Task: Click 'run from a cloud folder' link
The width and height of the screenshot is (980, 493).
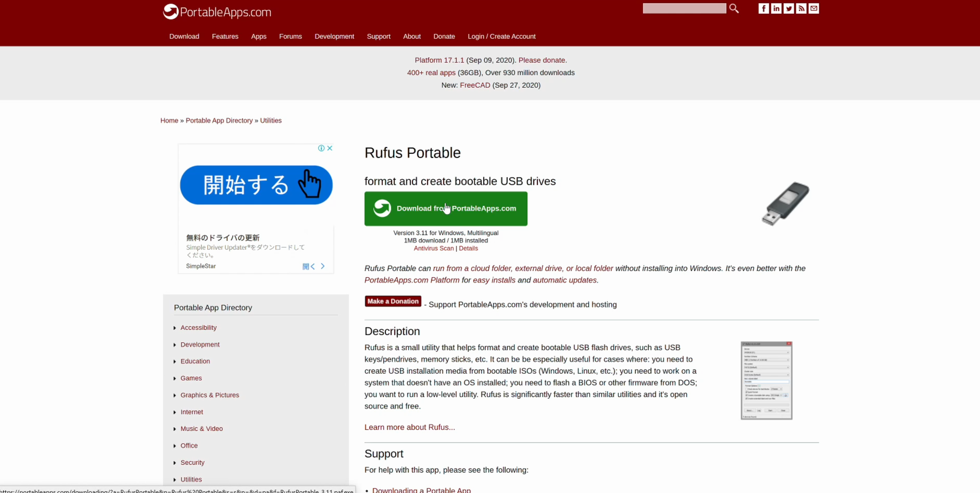Action: pyautogui.click(x=523, y=268)
